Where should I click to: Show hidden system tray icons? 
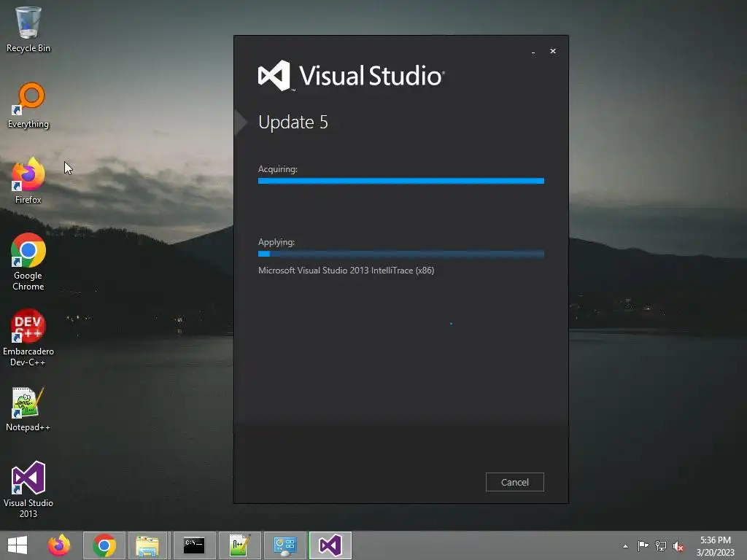pyautogui.click(x=625, y=546)
